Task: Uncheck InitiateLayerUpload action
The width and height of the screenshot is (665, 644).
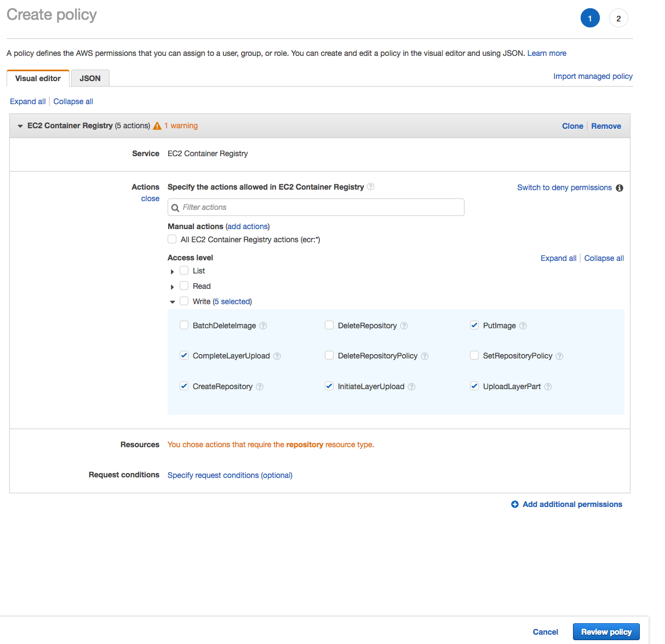Action: 329,386
